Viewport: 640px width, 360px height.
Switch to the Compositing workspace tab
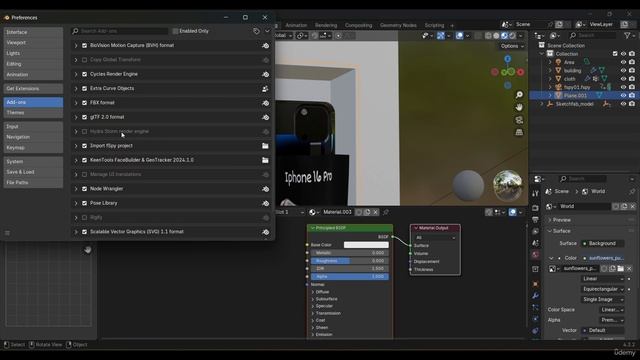tap(358, 25)
